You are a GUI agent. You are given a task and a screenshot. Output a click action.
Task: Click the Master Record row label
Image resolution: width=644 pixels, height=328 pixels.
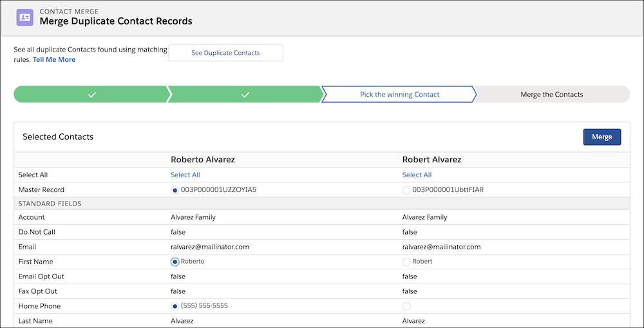click(x=41, y=190)
